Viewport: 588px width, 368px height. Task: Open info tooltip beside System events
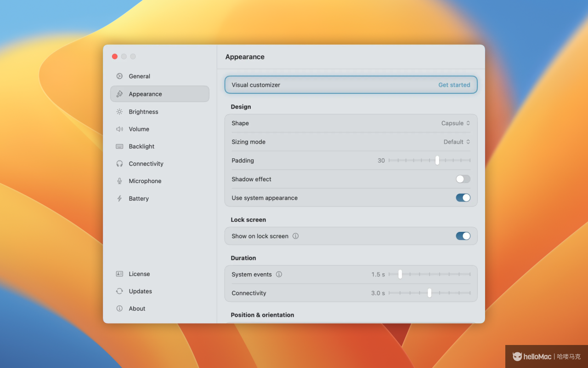(x=279, y=274)
